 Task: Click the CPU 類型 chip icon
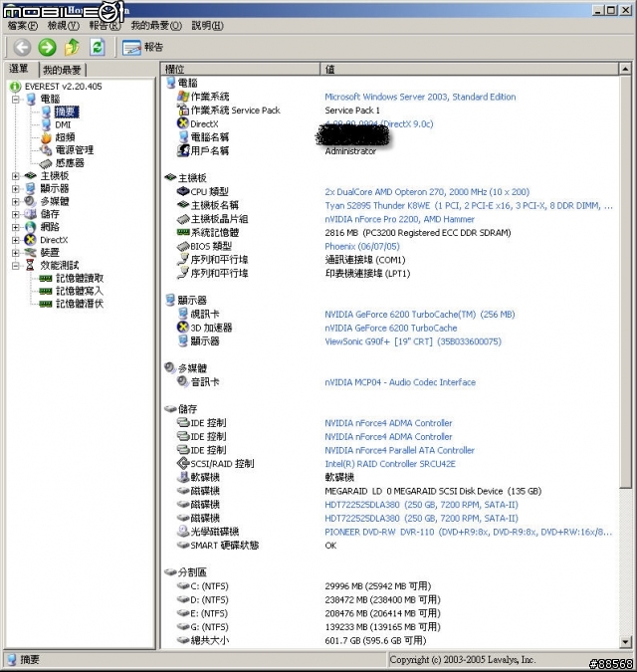[x=183, y=191]
